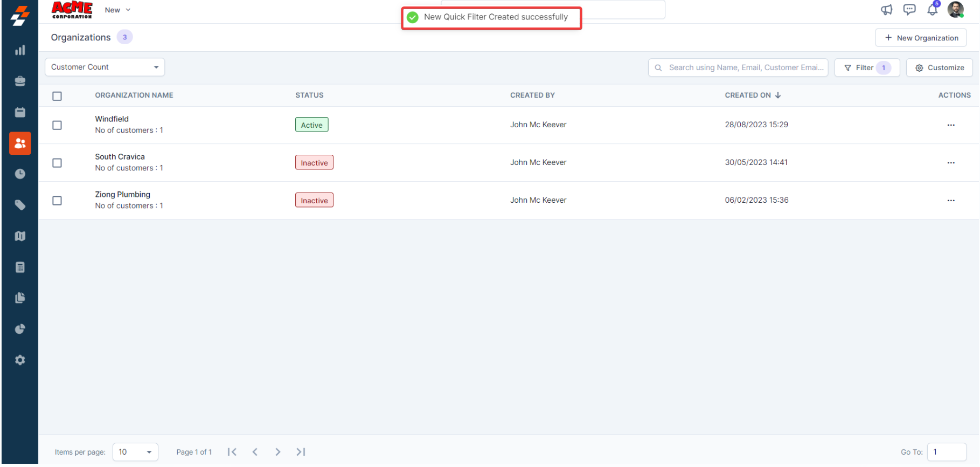Open the Filter button
The width and height of the screenshot is (980, 467).
(866, 68)
